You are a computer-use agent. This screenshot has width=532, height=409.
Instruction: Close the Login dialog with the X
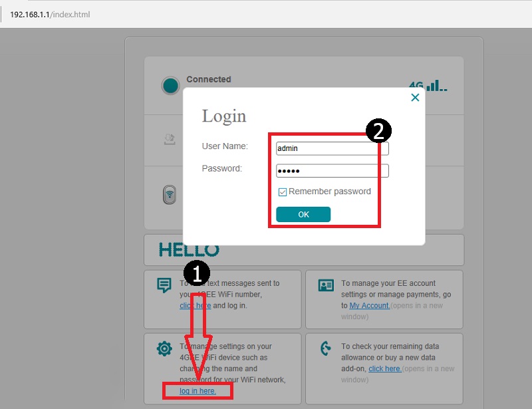415,98
